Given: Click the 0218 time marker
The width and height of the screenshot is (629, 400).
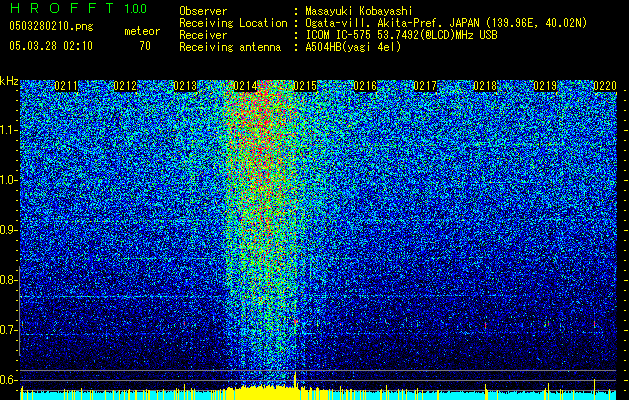Looking at the screenshot, I should point(485,86).
